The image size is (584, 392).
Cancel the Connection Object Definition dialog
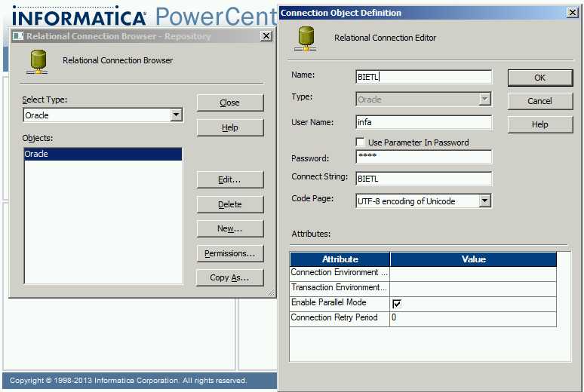(x=539, y=101)
